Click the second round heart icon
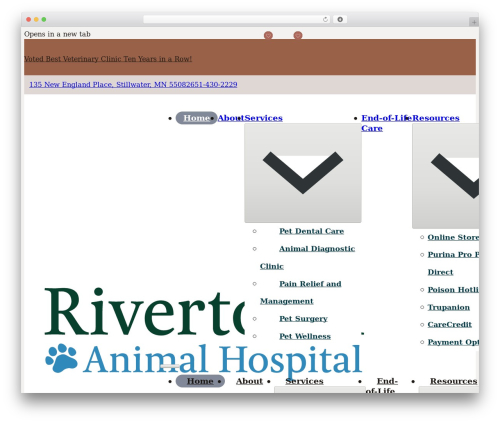Viewport: 500px width, 423px height. click(298, 35)
